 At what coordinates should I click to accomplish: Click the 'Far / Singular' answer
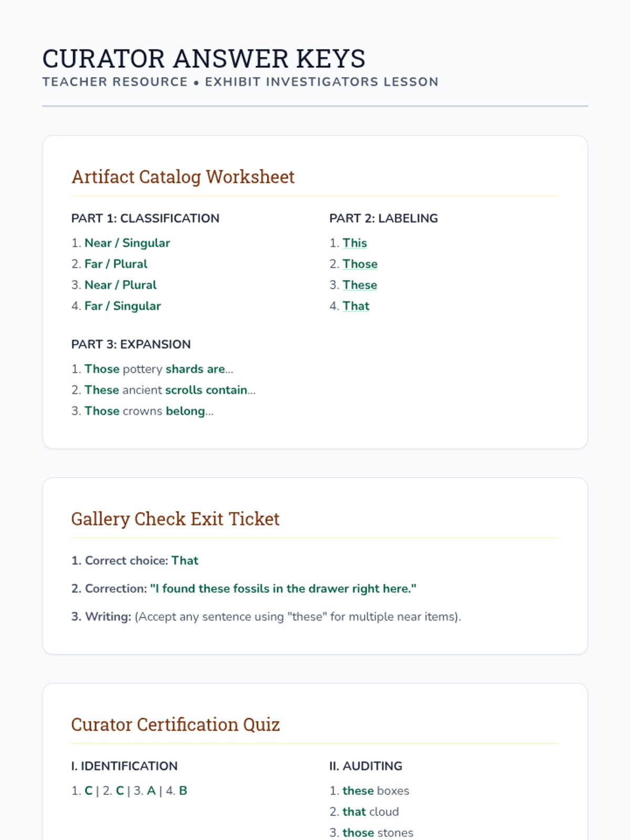pyautogui.click(x=122, y=306)
